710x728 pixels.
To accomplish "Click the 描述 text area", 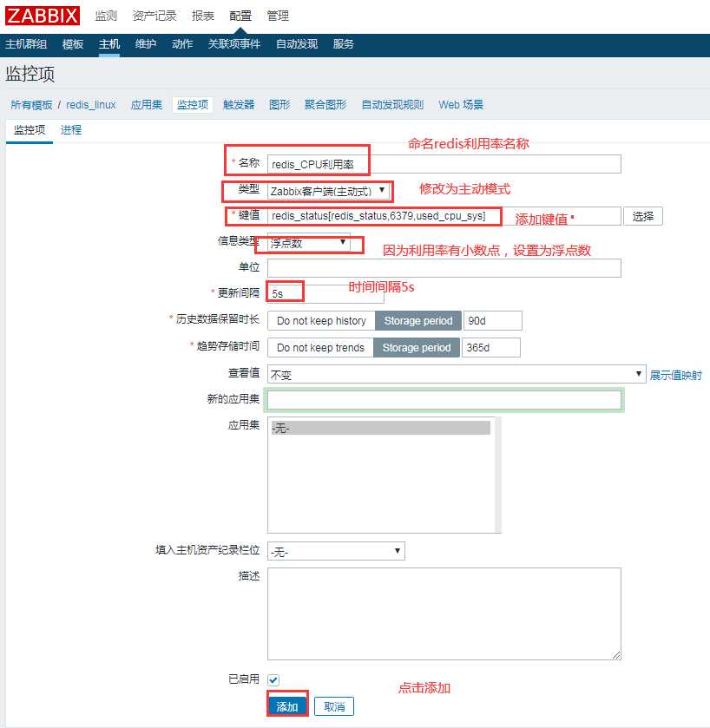I will coord(444,613).
